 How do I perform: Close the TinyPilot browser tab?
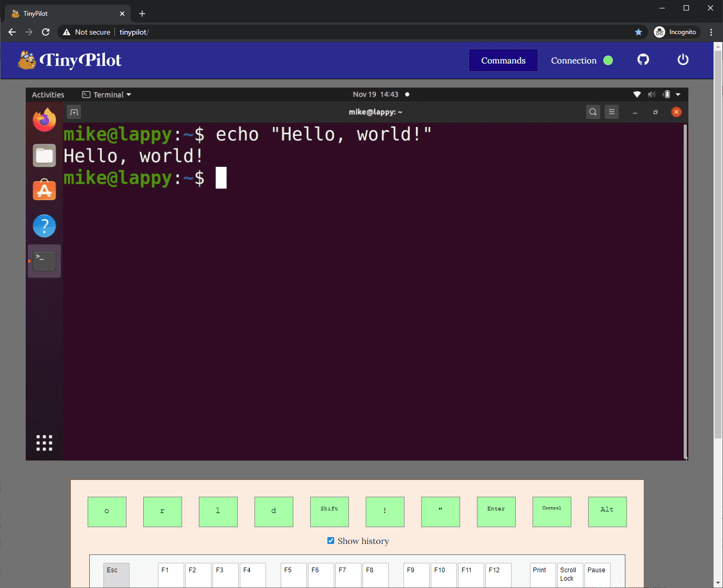[x=122, y=14]
